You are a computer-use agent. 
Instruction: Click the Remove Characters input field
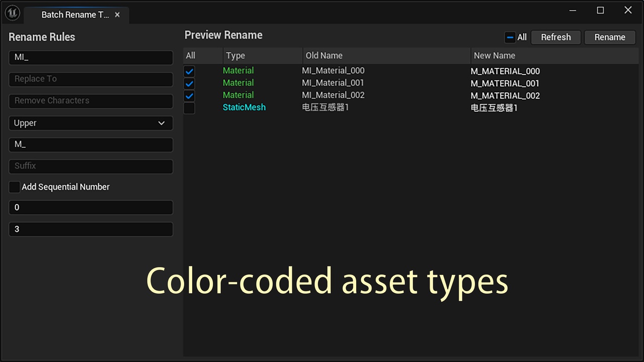click(x=91, y=101)
